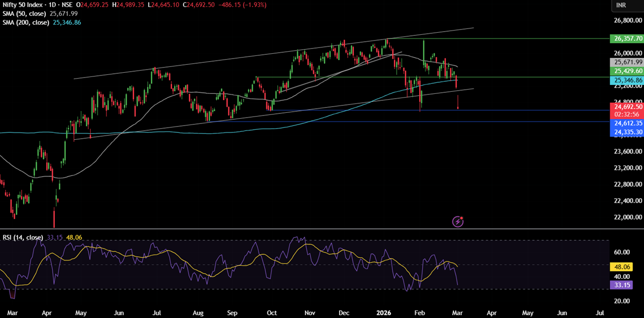This screenshot has height=318, width=644.
Task: Select the SMA (50, close) indicator legend
Action: (25, 14)
